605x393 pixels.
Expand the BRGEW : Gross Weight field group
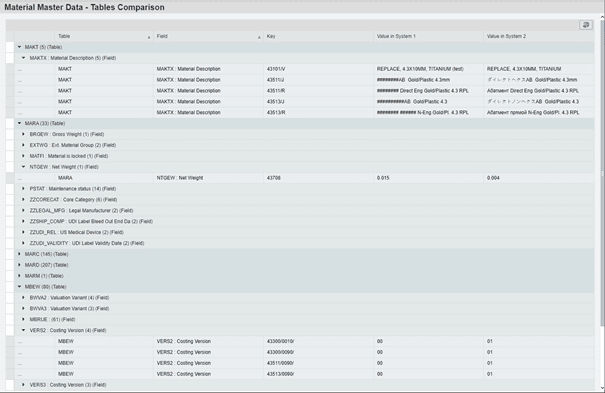pos(24,134)
